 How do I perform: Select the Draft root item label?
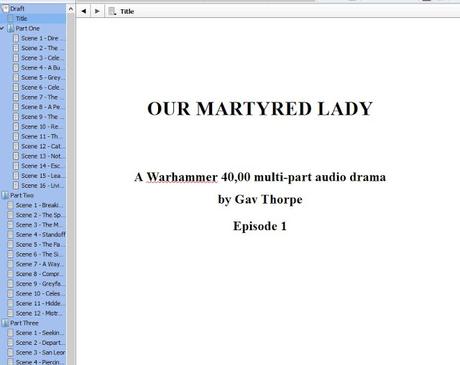17,9
